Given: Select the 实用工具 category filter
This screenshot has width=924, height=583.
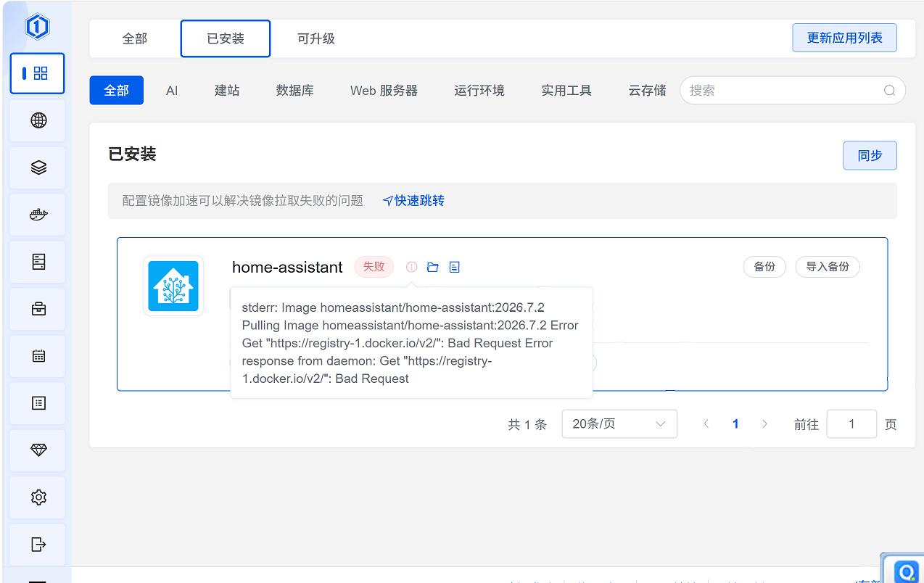Looking at the screenshot, I should [x=566, y=91].
